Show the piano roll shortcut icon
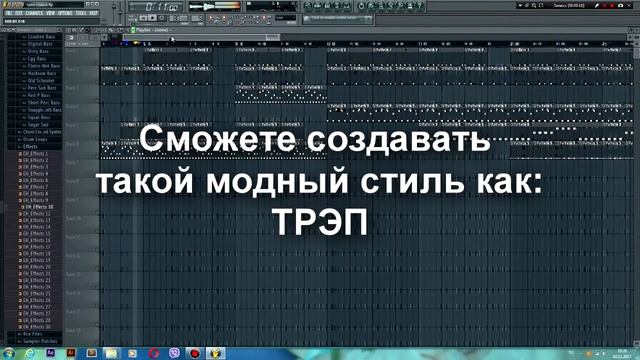Viewport: 640px width, 360px height. [x=327, y=6]
